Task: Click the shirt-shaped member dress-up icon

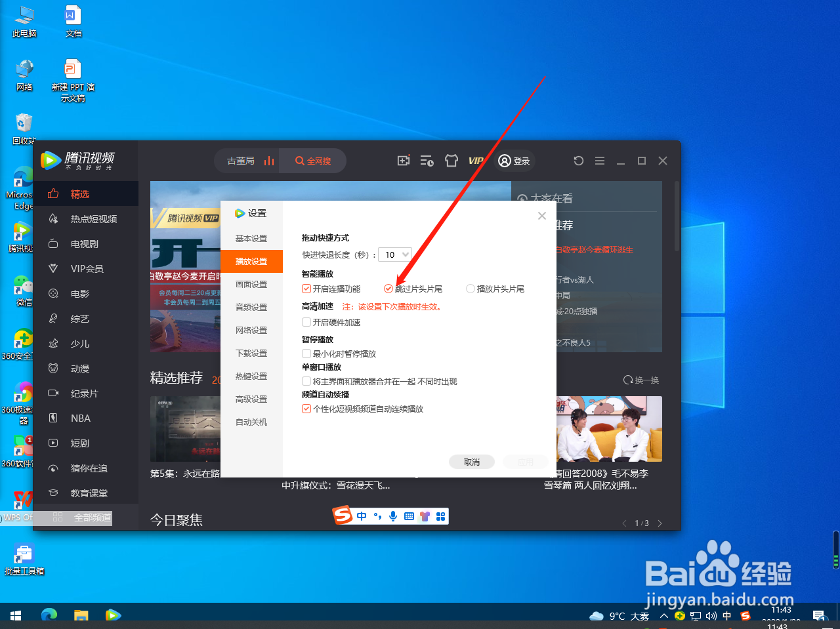Action: point(451,160)
